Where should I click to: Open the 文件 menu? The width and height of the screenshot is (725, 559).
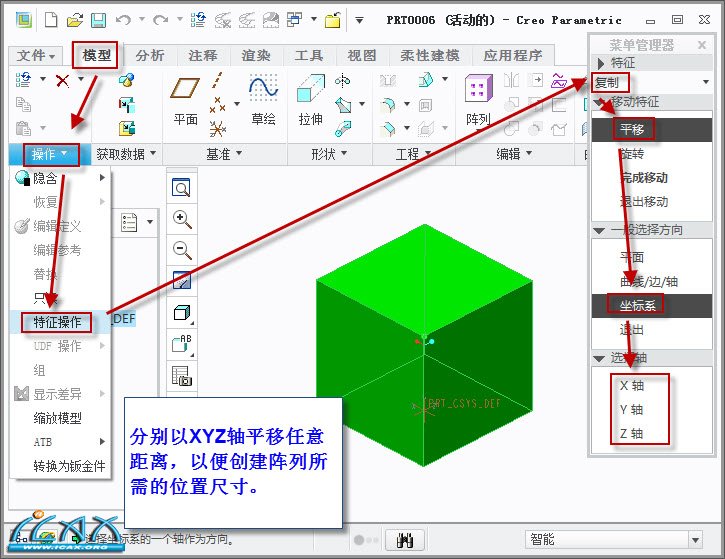point(36,55)
